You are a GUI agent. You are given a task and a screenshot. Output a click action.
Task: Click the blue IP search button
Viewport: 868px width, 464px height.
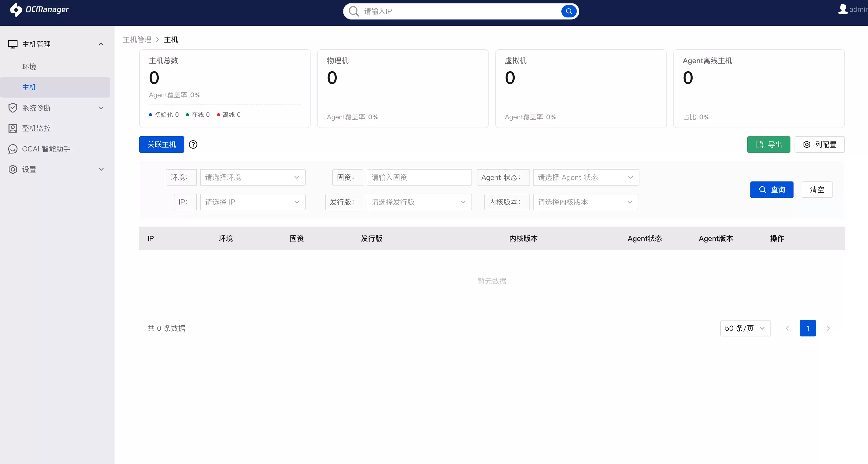569,12
